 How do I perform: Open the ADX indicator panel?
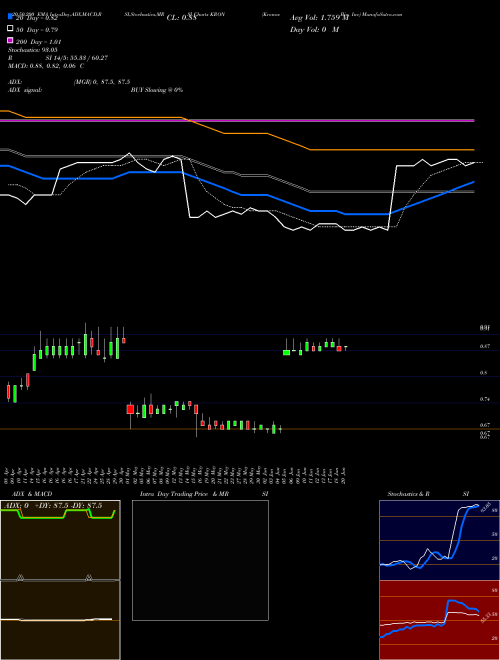[60, 540]
